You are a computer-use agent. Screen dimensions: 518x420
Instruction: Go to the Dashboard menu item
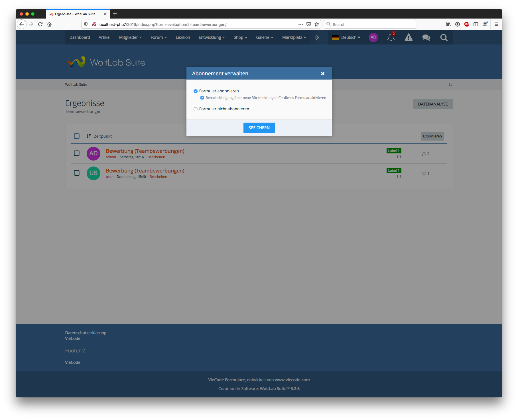point(80,37)
